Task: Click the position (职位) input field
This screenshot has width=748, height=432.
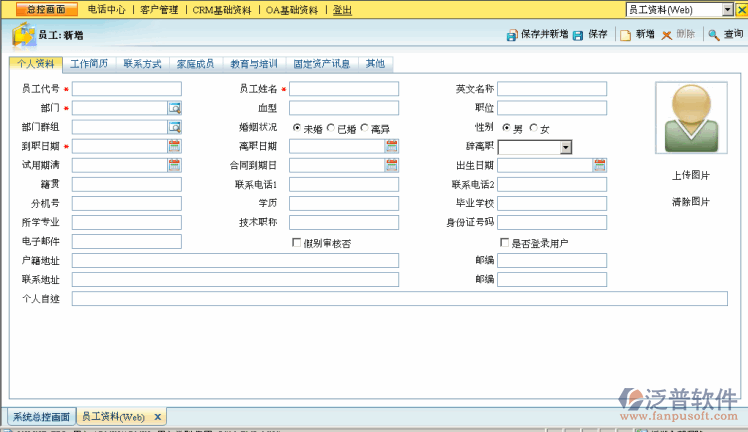Action: [552, 108]
